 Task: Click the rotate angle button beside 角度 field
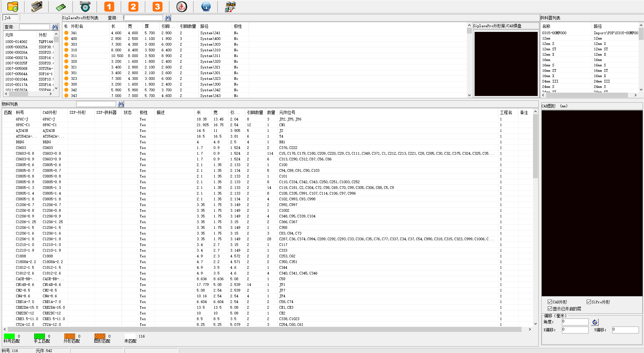595,322
